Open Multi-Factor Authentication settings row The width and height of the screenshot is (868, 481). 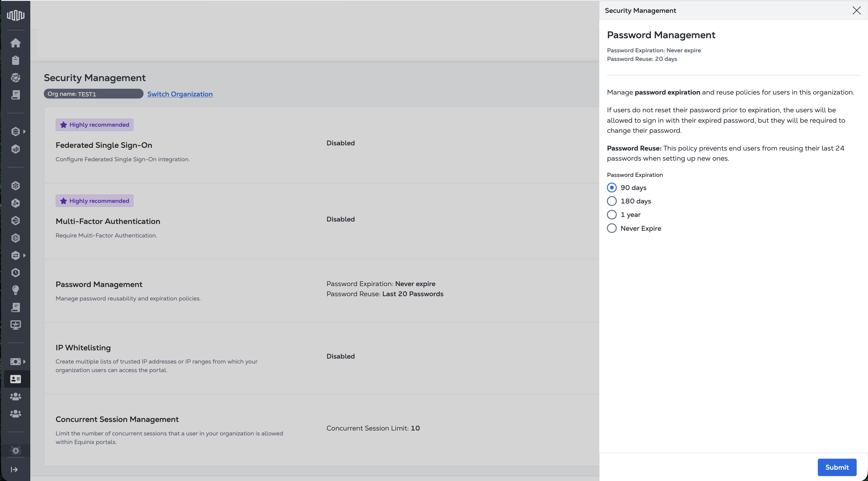[108, 221]
